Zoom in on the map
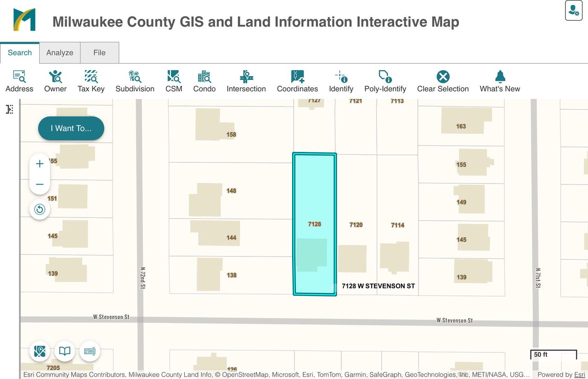 click(40, 164)
